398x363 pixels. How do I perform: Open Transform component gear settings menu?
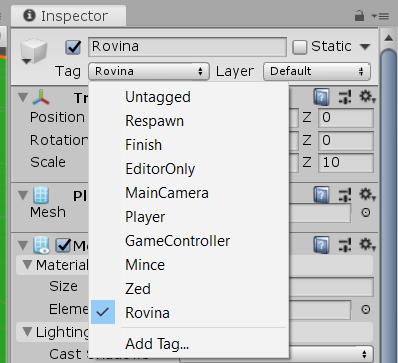367,97
